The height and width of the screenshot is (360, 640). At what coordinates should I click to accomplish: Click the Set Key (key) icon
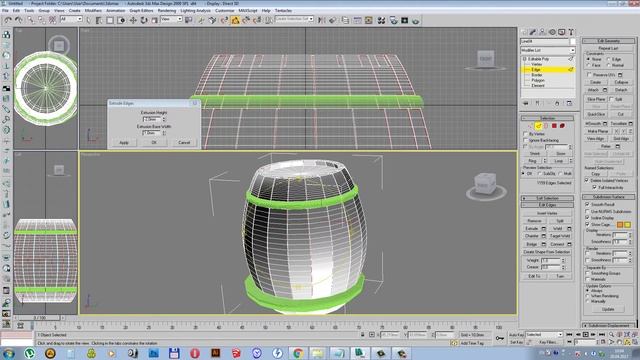pyautogui.click(x=500, y=338)
